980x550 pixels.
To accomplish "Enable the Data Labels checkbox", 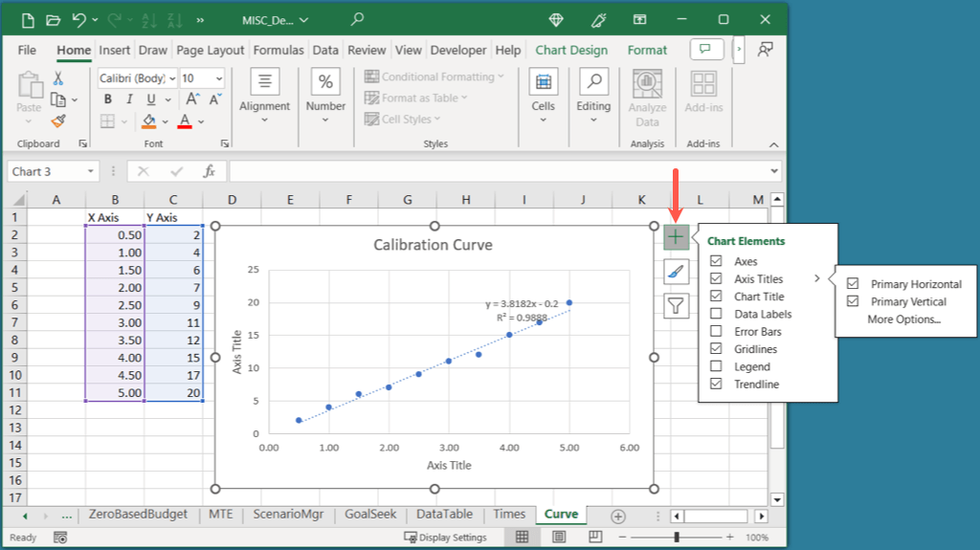I will pos(716,315).
